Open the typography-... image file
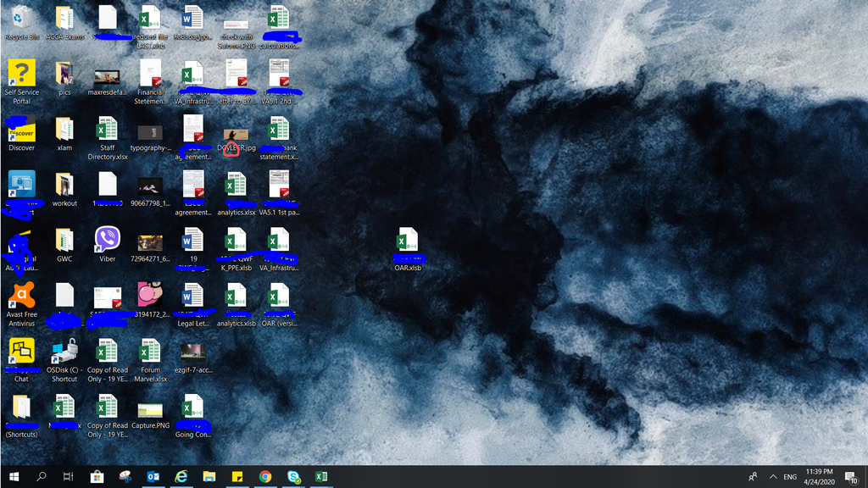Image resolution: width=868 pixels, height=488 pixels. pyautogui.click(x=150, y=138)
